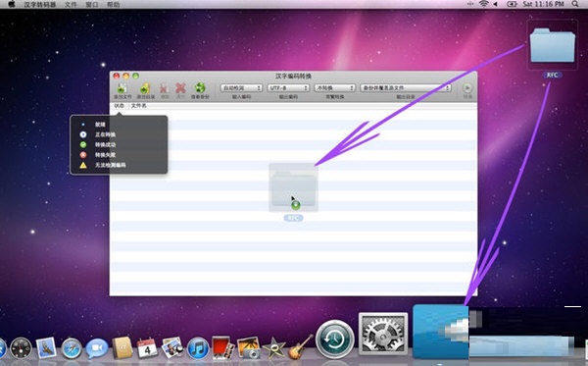Click the Clear all (清空) red X icon

[x=180, y=88]
